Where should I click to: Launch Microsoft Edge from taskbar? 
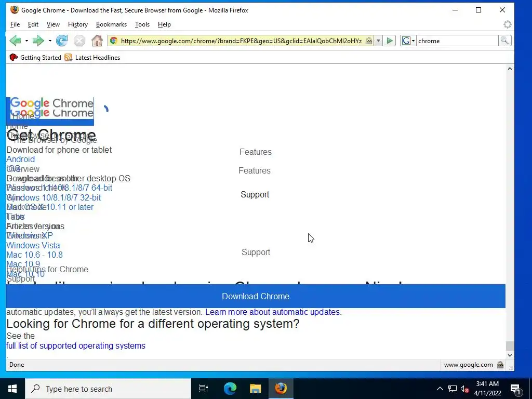tap(230, 389)
